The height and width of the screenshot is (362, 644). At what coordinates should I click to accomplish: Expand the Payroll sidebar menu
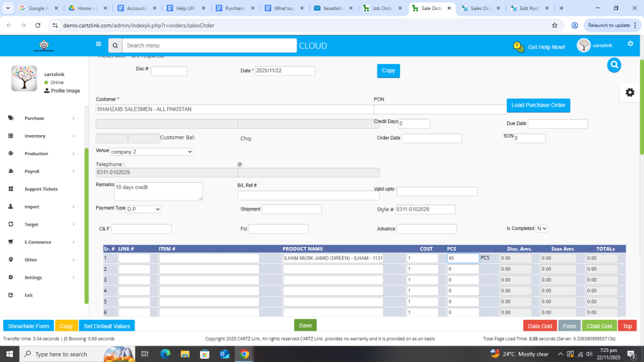tap(42, 171)
